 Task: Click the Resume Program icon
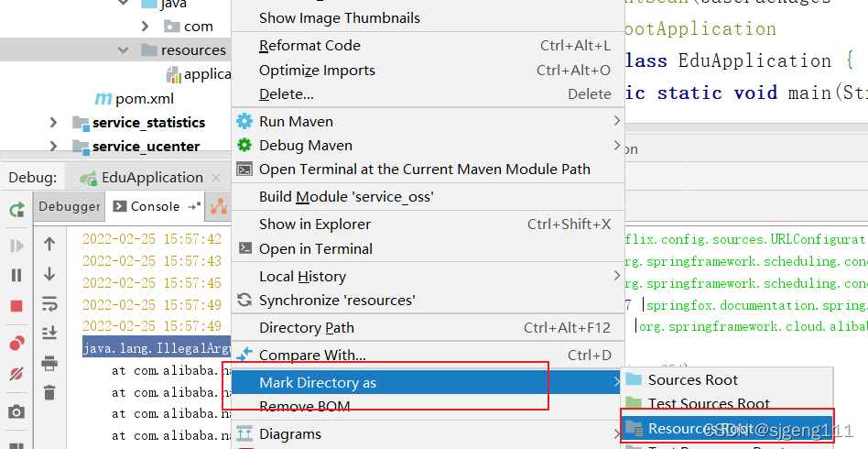pos(16,246)
